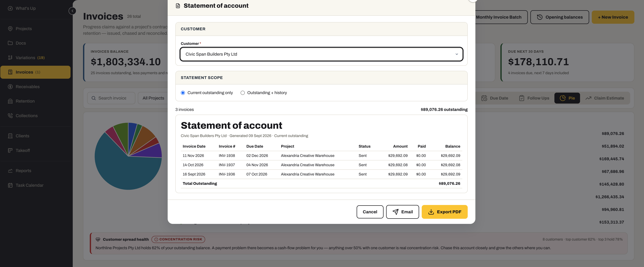Switch to Follow Ups view tab
This screenshot has height=267, width=644.
[x=534, y=98]
